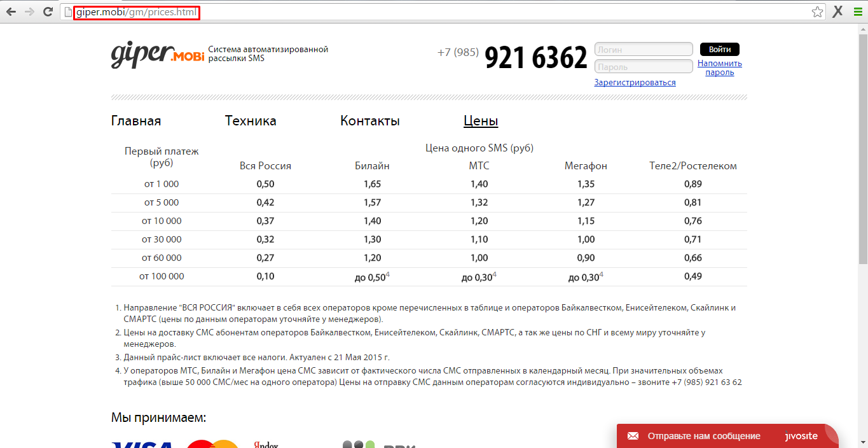The width and height of the screenshot is (868, 448).
Task: Click the до 0,50 Билайн price cell
Action: [372, 277]
